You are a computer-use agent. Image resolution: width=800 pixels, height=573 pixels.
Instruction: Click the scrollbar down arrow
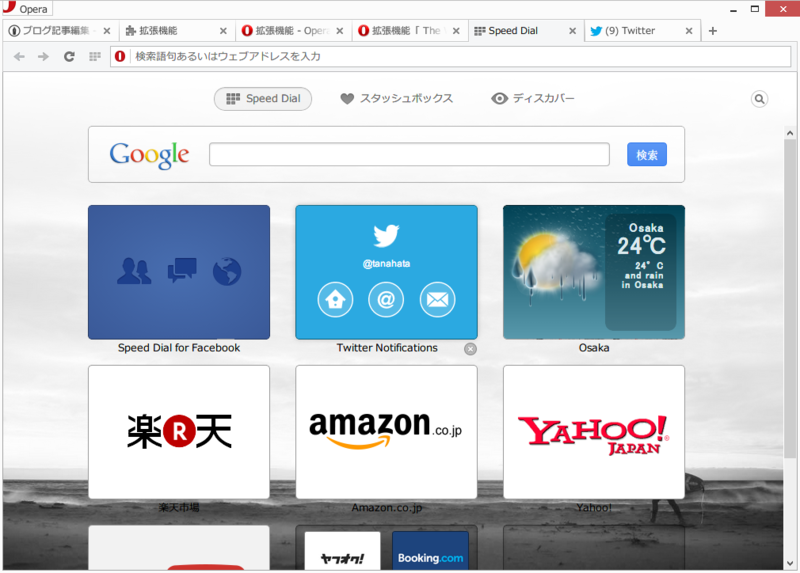click(790, 563)
